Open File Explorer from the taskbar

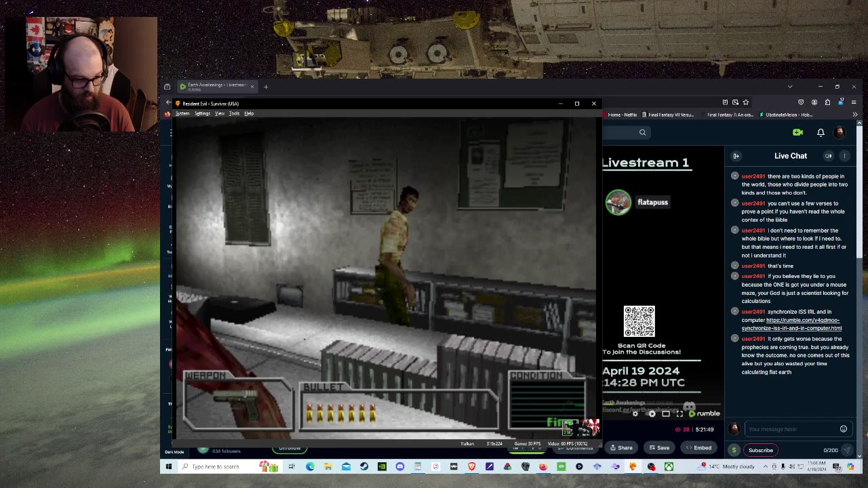click(328, 466)
